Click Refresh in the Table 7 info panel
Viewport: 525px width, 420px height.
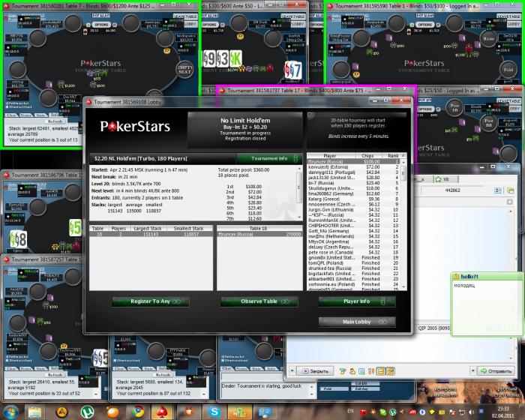[55, 121]
